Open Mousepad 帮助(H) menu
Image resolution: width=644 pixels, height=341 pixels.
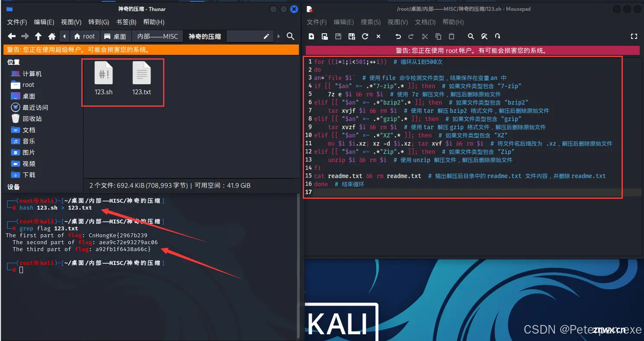tap(453, 22)
